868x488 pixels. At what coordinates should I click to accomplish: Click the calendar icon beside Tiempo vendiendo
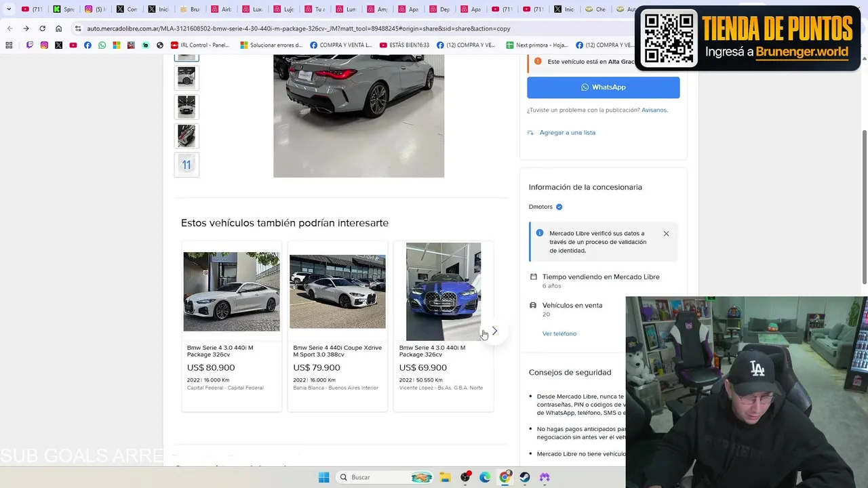tap(534, 277)
